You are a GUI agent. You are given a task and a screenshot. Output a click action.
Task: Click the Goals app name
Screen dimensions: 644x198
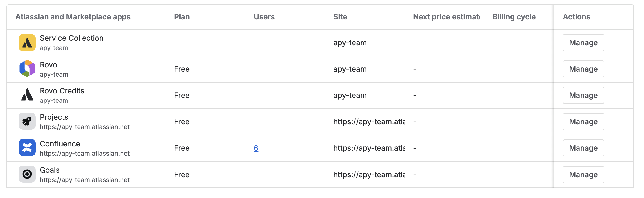pos(50,170)
